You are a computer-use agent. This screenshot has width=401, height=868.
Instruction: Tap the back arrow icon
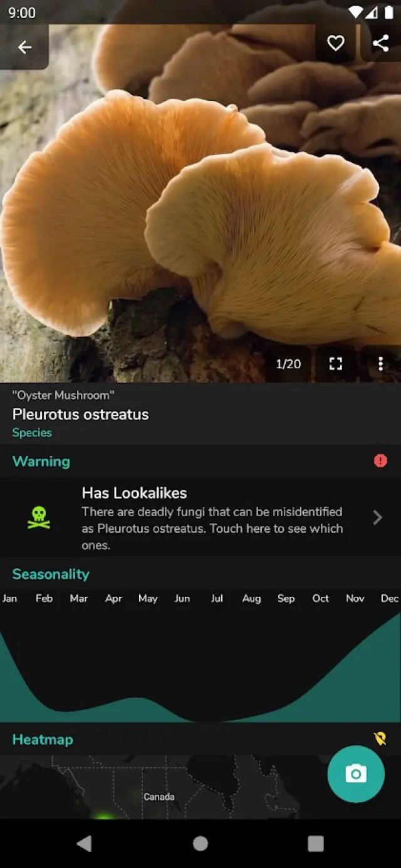pos(24,47)
